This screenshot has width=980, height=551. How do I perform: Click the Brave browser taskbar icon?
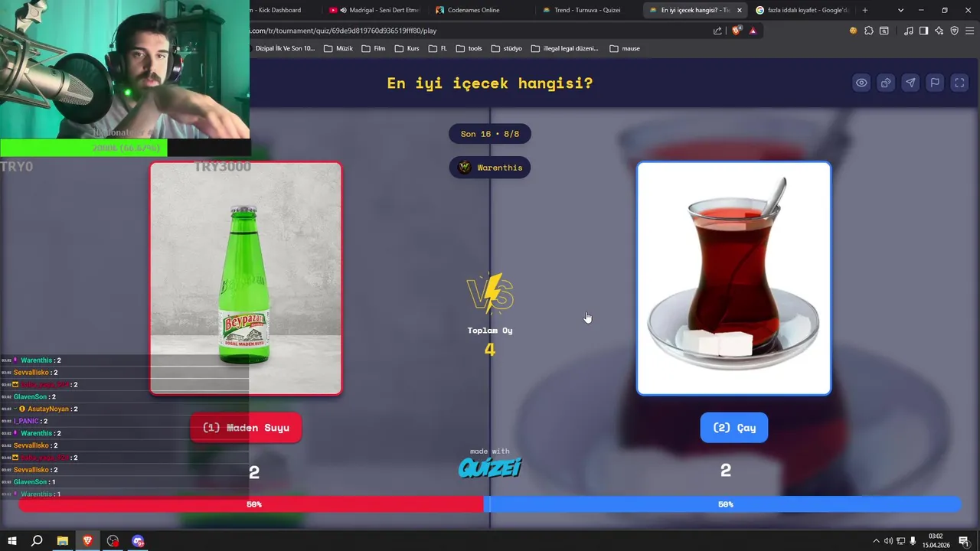click(x=87, y=541)
